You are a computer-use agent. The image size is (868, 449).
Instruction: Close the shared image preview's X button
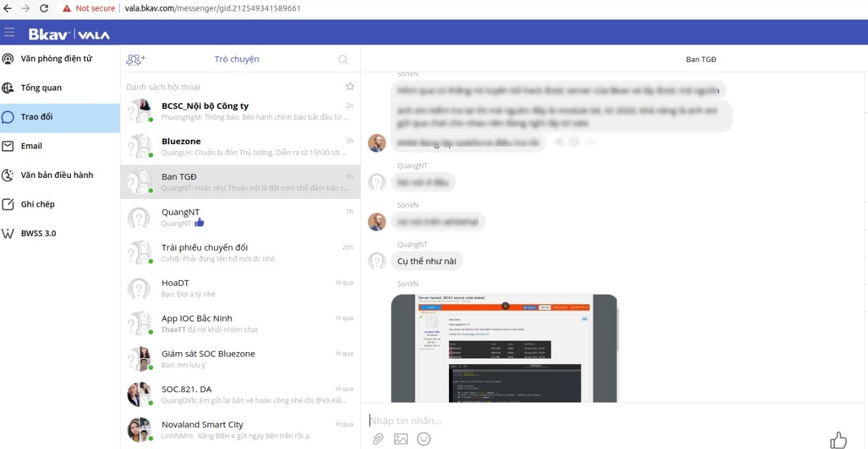505,306
